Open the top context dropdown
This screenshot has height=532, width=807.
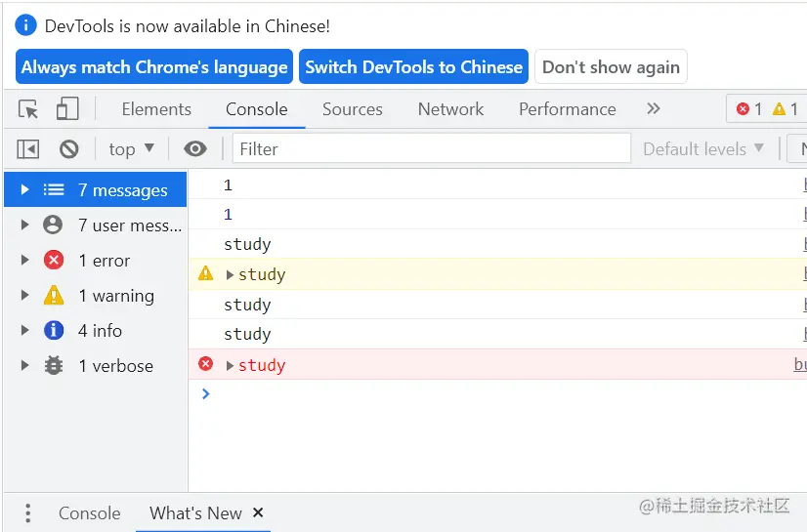pos(132,149)
